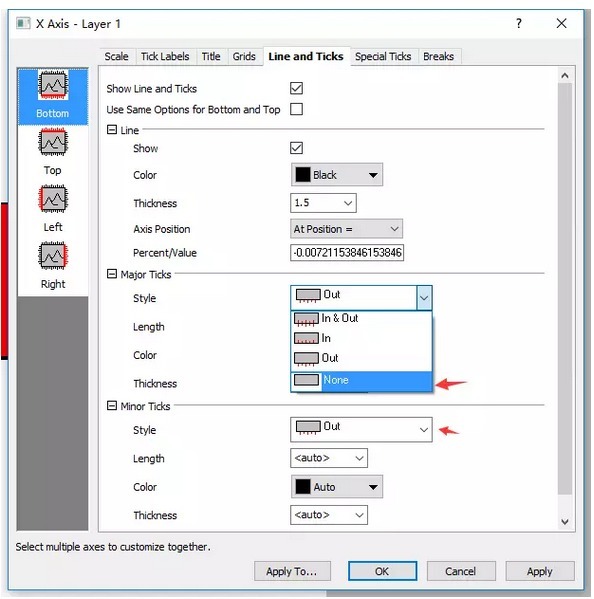This screenshot has height=599, width=594.
Task: Switch to the Tick Labels tab
Action: 165,57
